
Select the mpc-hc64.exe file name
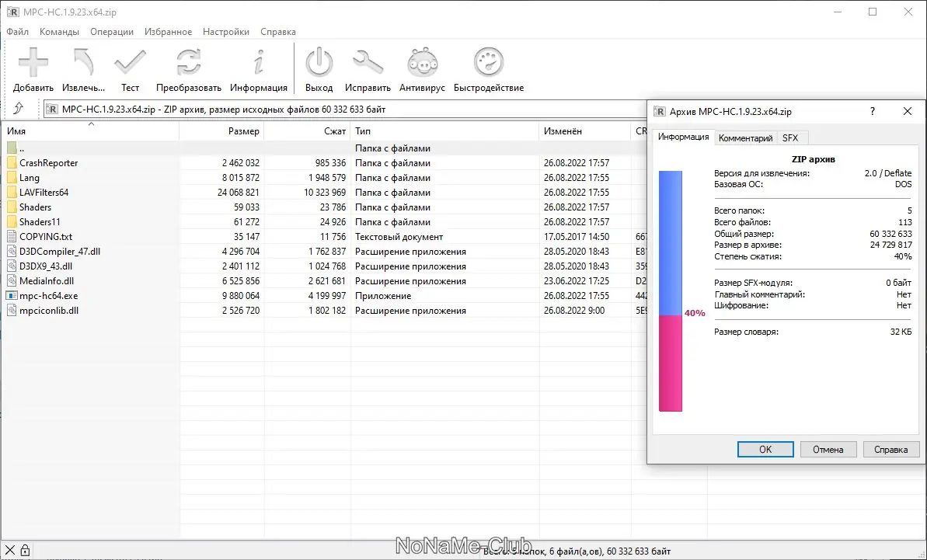point(48,296)
